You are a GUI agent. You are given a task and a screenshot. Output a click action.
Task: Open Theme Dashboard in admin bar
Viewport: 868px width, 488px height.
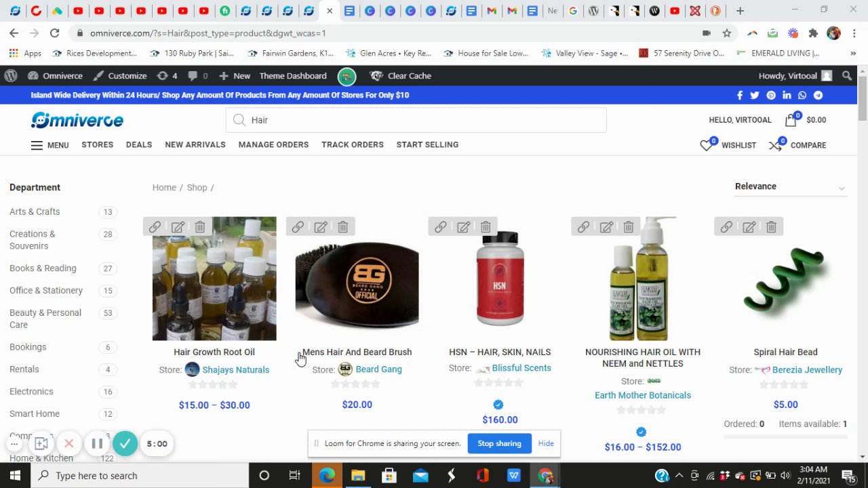pyautogui.click(x=293, y=76)
